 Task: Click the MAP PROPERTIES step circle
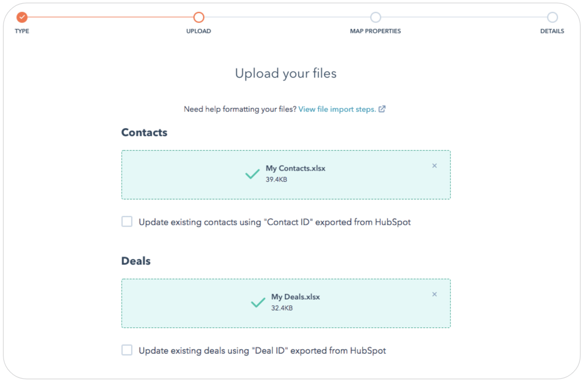tap(375, 17)
